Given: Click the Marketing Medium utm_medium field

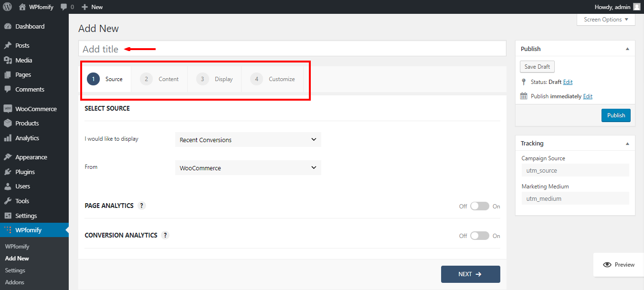Looking at the screenshot, I should click(x=575, y=198).
